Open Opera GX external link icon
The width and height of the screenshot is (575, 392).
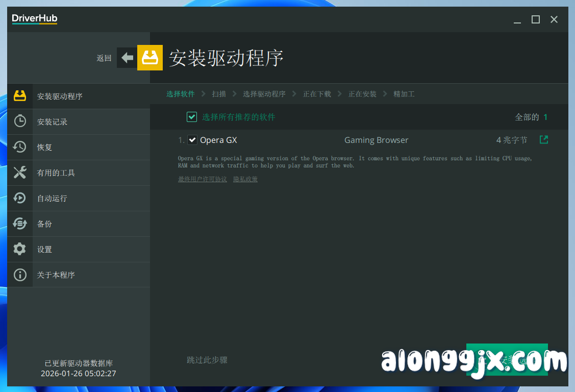click(543, 139)
